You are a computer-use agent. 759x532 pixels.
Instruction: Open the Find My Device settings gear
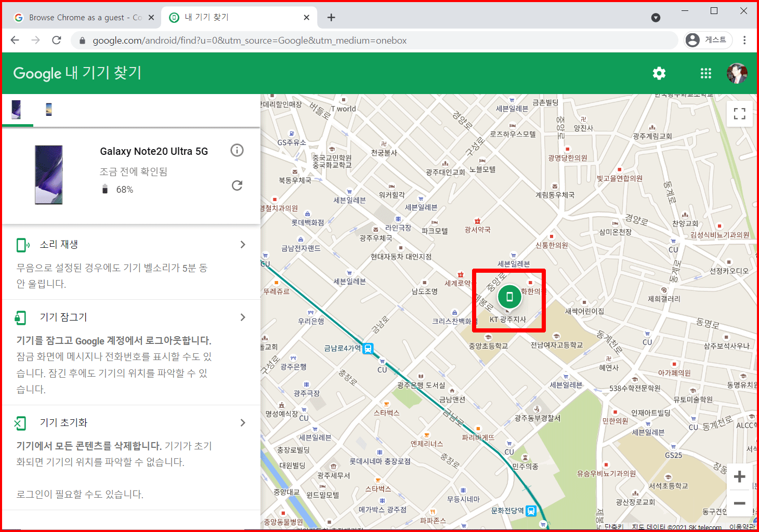click(x=659, y=73)
